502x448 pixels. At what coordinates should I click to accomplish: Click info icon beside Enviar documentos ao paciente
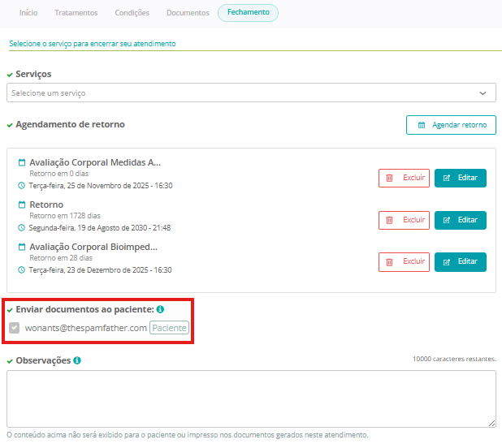pyautogui.click(x=160, y=310)
